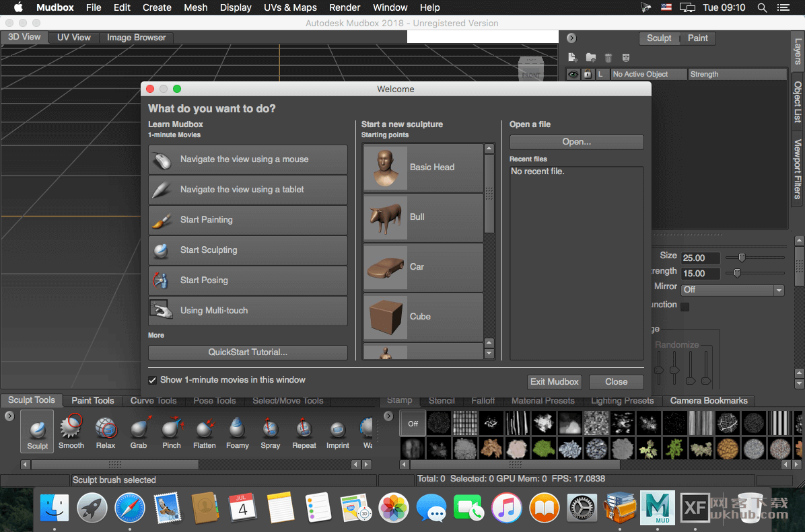Play the Start Painting movie
805x532 pixels.
(248, 220)
